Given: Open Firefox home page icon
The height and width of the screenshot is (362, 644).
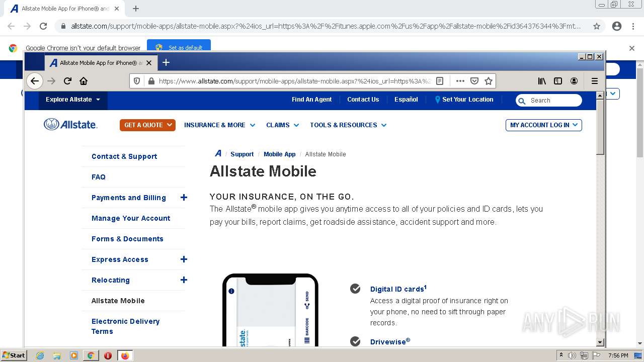Looking at the screenshot, I should tap(84, 81).
